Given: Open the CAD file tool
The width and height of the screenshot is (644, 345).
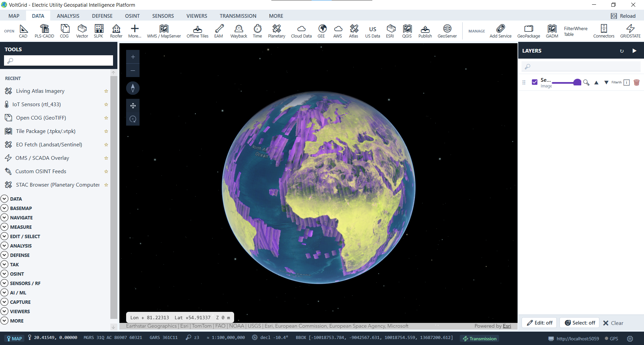Looking at the screenshot, I should 23,31.
